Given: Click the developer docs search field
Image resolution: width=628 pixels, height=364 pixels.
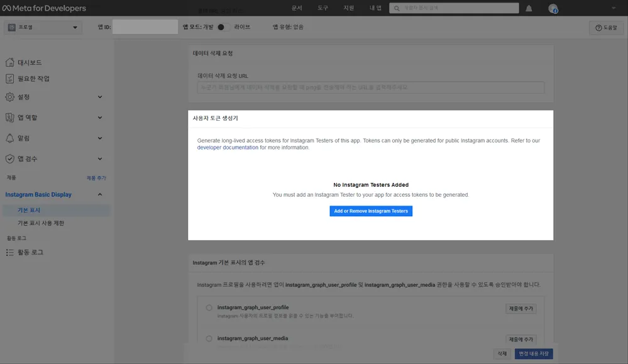Looking at the screenshot, I should tap(454, 8).
